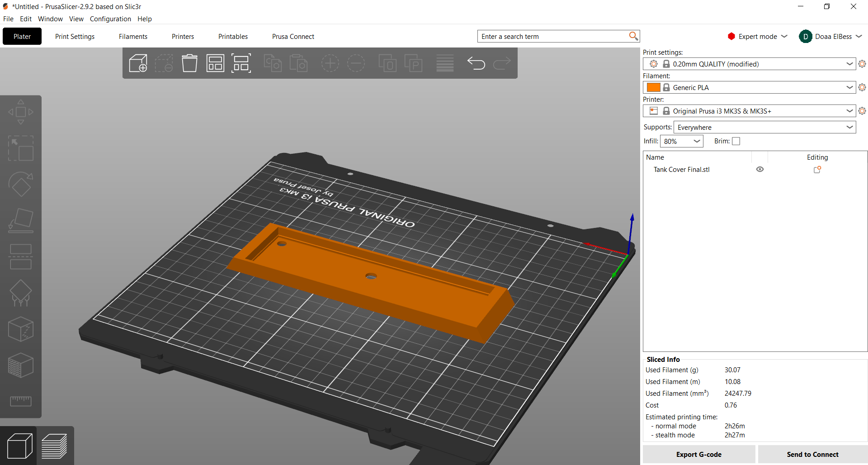Open the Printables tab

233,36
